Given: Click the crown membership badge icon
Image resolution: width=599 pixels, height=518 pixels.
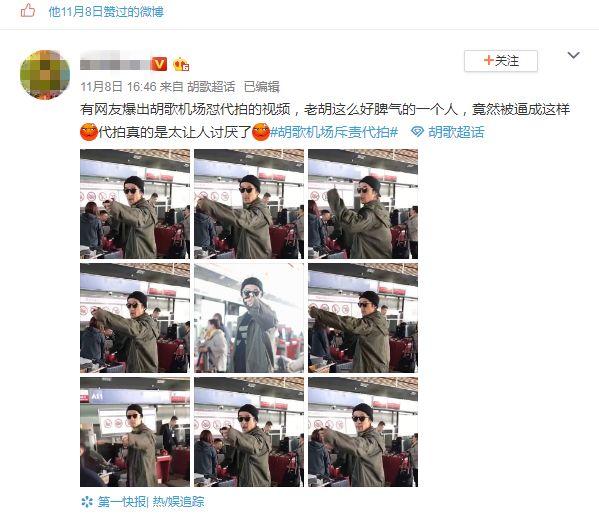Looking at the screenshot, I should coord(181,64).
